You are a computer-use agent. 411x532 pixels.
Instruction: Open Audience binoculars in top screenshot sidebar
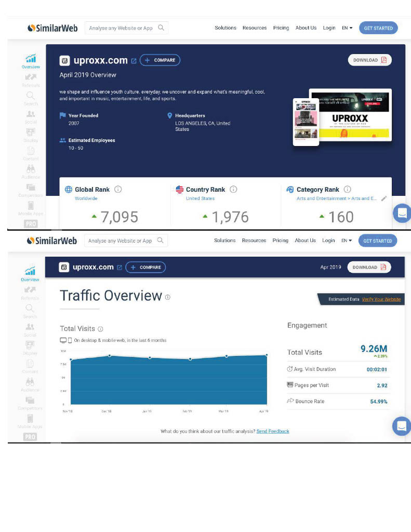click(x=31, y=169)
